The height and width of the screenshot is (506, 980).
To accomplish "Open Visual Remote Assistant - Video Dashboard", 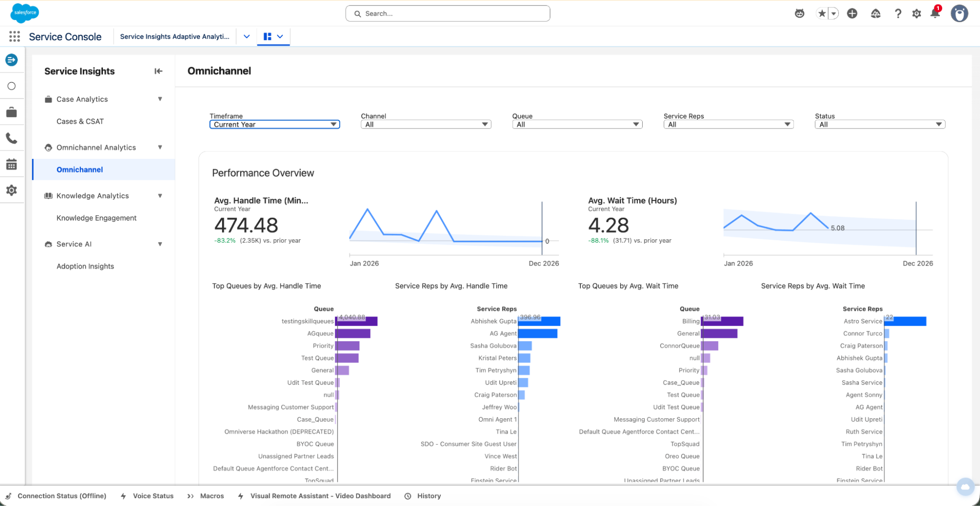I will coord(314,496).
